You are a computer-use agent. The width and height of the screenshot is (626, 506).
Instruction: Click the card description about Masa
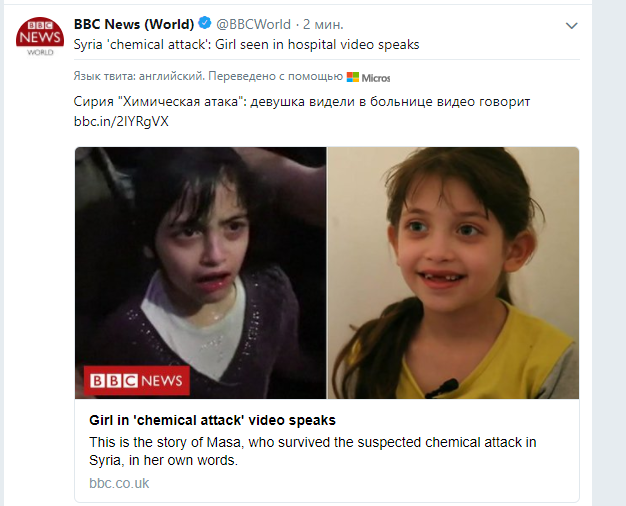(313, 451)
